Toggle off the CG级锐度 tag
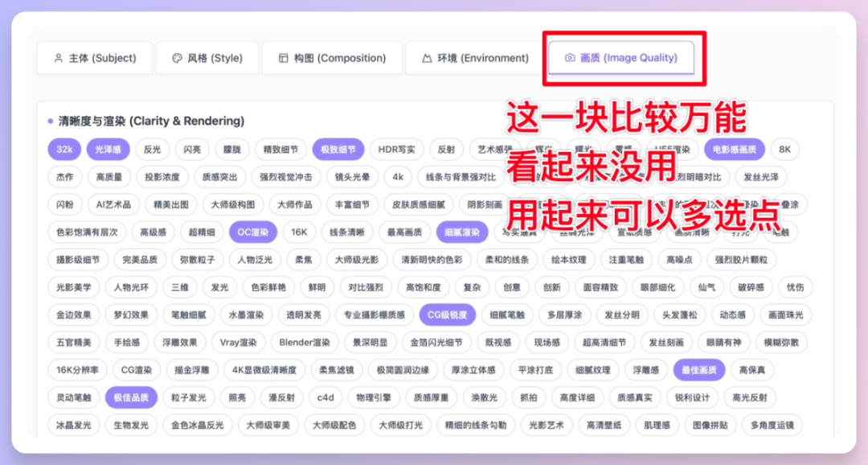Viewport: 868px width, 465px height. point(448,315)
